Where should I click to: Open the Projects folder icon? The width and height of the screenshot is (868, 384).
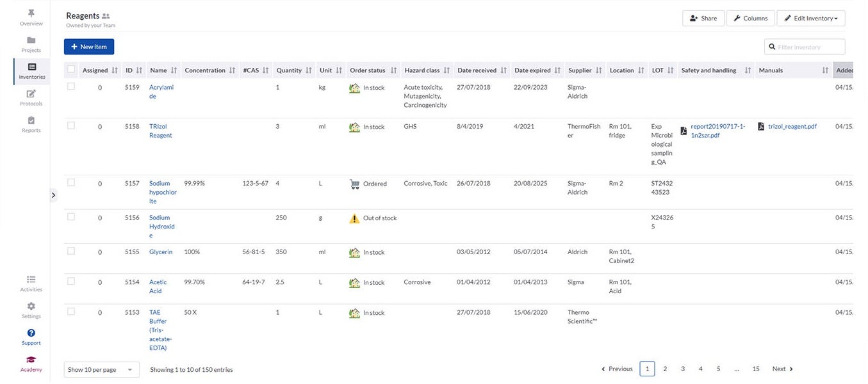click(x=31, y=40)
